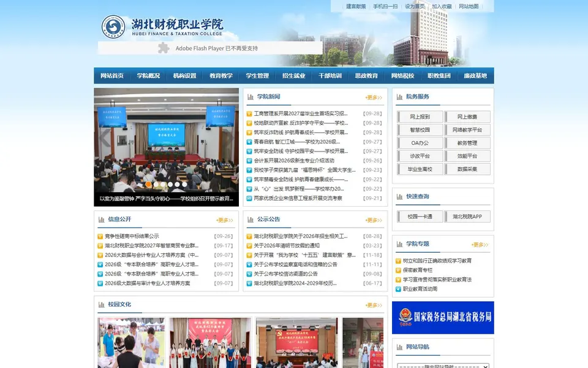588x368 pixels.
Task: Open the 干部培训 menu item
Action: [x=330, y=75]
